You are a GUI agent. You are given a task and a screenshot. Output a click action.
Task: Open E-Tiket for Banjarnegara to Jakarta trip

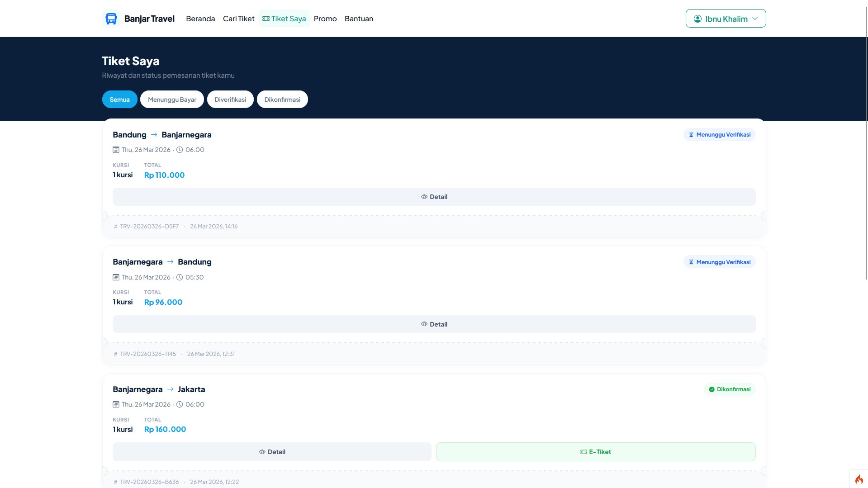(x=595, y=452)
